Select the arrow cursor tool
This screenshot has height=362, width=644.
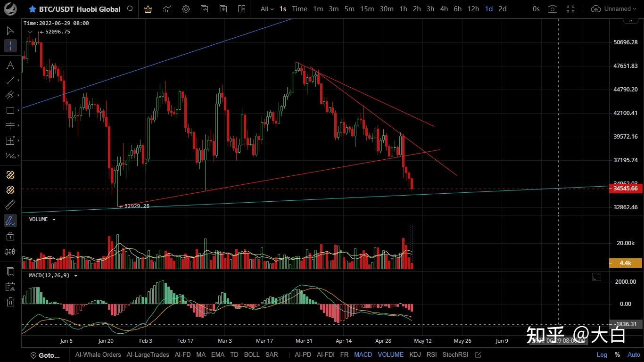pyautogui.click(x=10, y=31)
